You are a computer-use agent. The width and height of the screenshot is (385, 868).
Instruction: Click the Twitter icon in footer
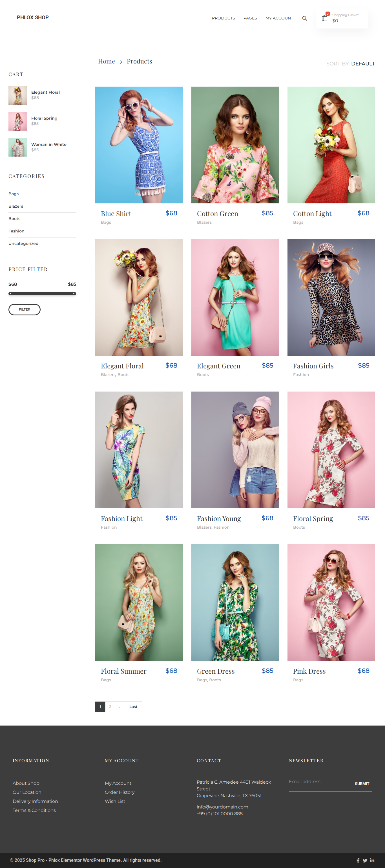[x=365, y=860]
